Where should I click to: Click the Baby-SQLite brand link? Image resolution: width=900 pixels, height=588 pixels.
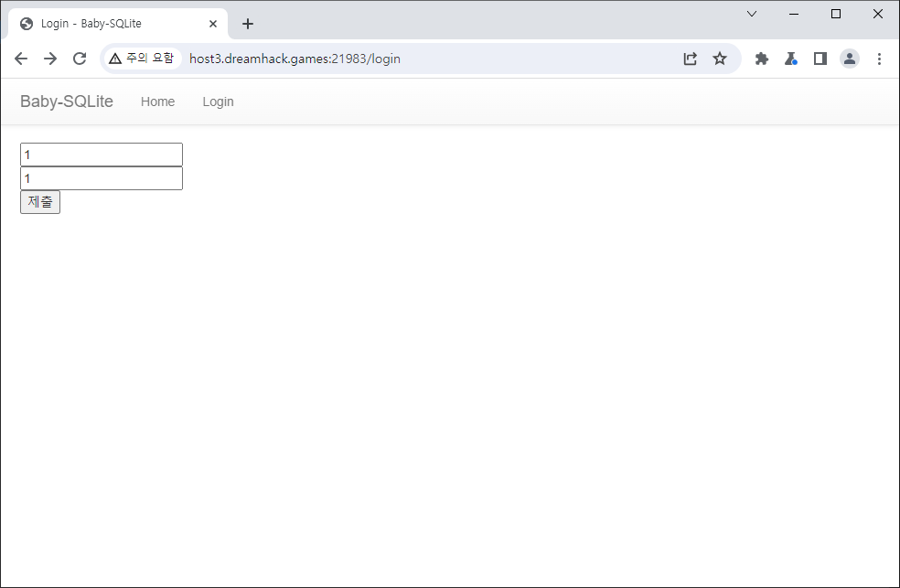67,102
